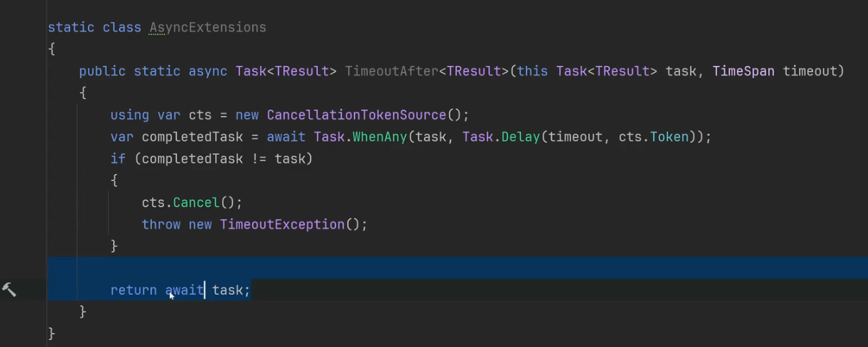Click the TimeoutException type name

click(x=282, y=224)
